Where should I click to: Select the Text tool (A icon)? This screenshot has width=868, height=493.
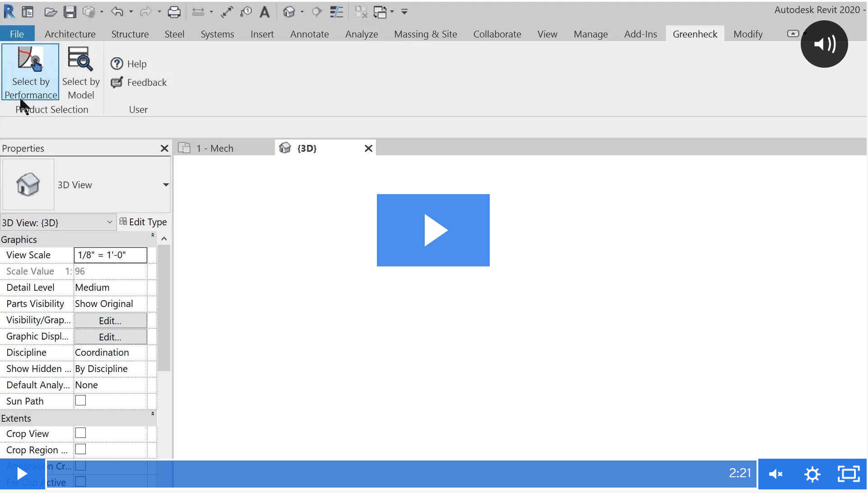(265, 12)
